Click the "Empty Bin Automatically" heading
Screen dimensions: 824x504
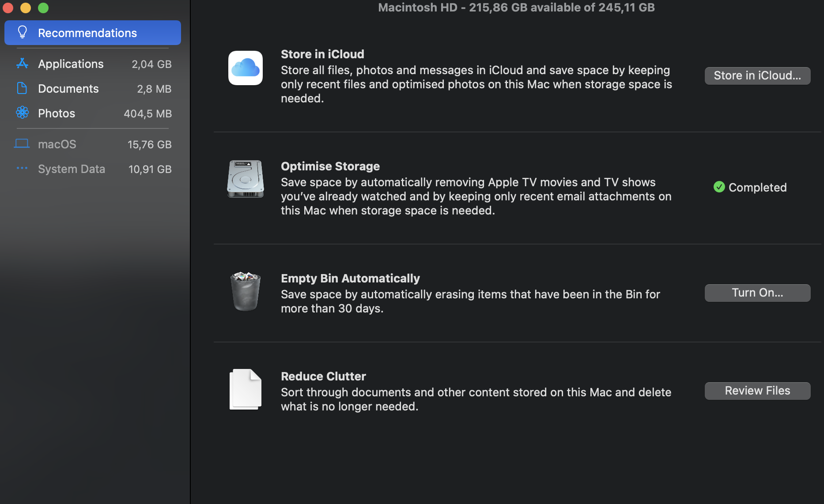tap(350, 278)
